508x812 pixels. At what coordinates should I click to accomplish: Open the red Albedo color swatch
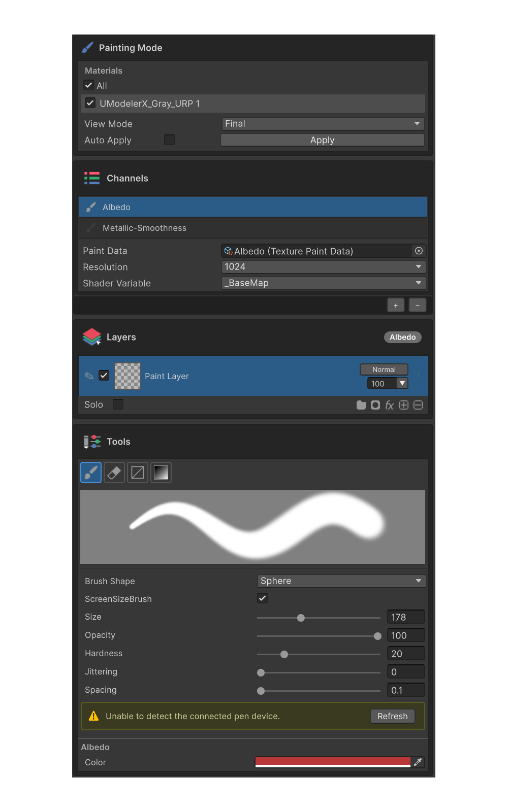333,762
